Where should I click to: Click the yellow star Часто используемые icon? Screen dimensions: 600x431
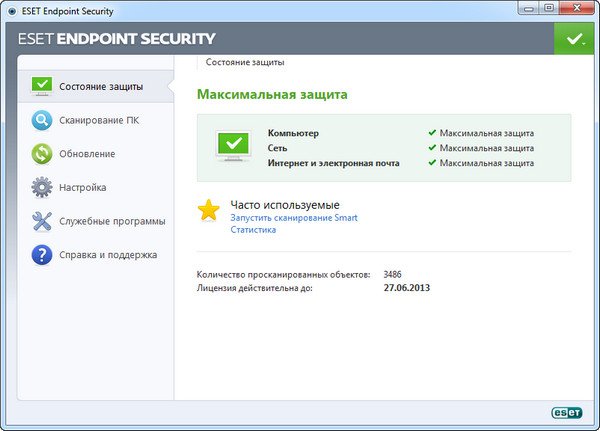(208, 211)
